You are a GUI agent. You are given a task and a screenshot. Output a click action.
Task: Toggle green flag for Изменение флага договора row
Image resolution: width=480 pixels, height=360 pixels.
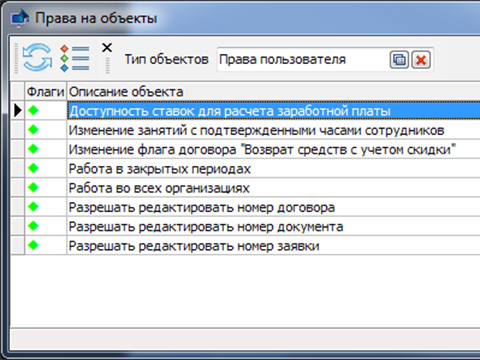(33, 149)
